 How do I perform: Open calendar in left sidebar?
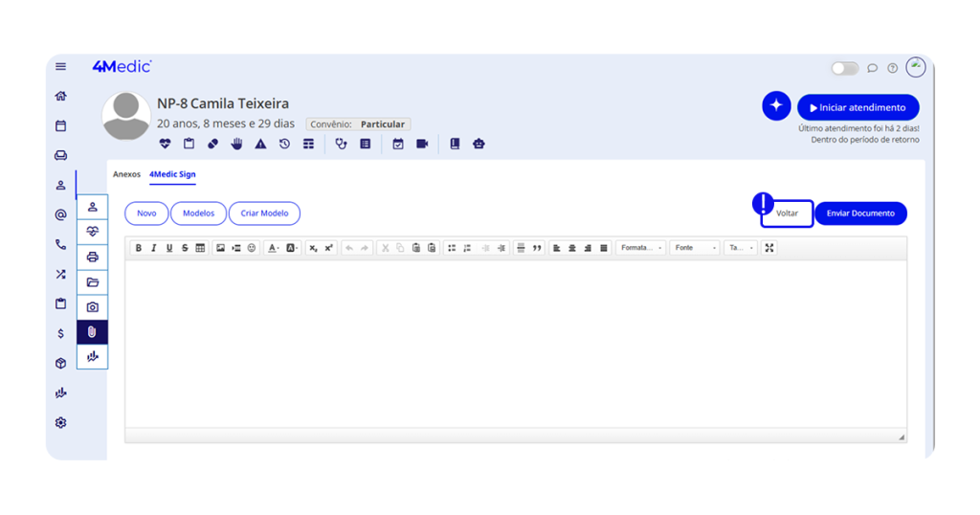click(x=60, y=125)
